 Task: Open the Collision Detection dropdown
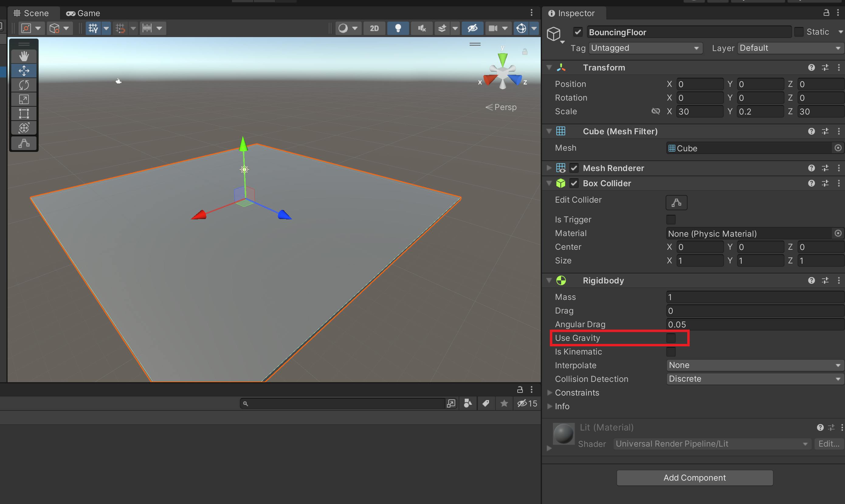pos(755,379)
